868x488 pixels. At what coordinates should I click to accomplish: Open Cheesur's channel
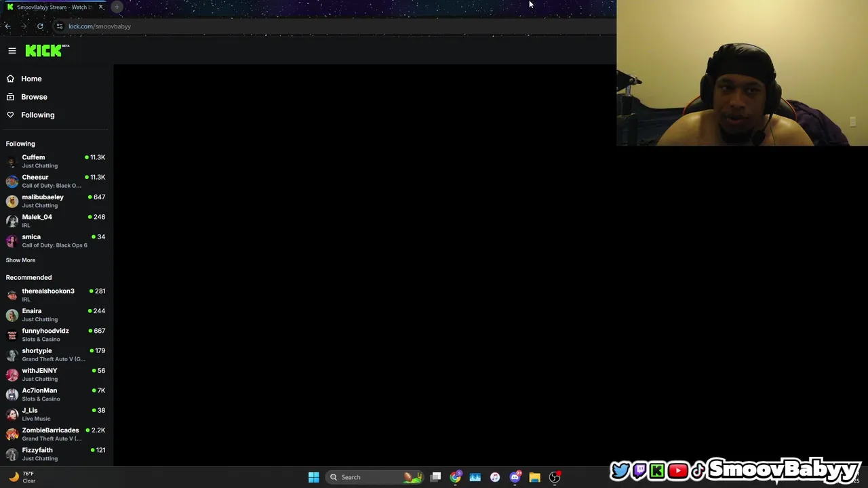pos(54,181)
